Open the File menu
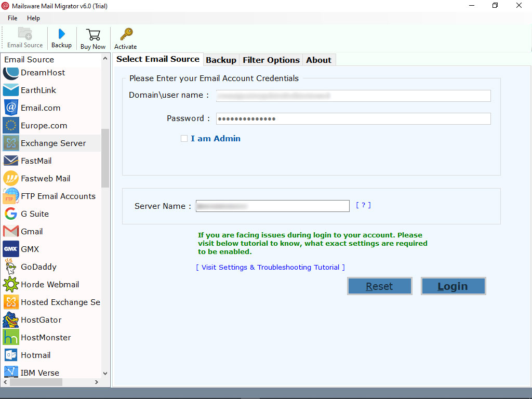 click(12, 18)
